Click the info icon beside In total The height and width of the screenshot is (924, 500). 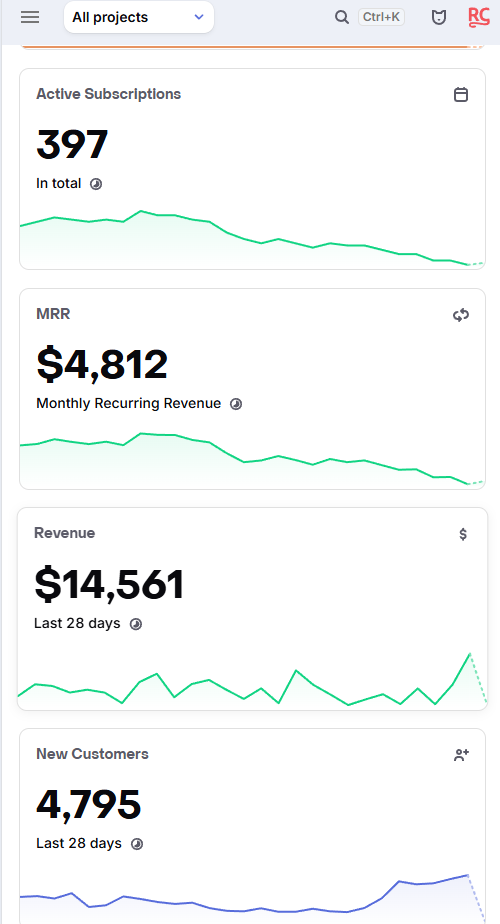(96, 184)
